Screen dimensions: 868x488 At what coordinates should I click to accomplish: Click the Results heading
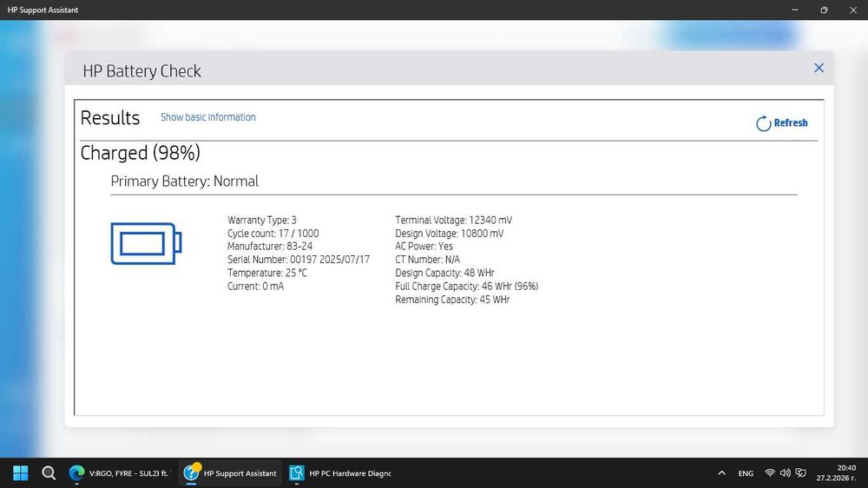pyautogui.click(x=110, y=118)
